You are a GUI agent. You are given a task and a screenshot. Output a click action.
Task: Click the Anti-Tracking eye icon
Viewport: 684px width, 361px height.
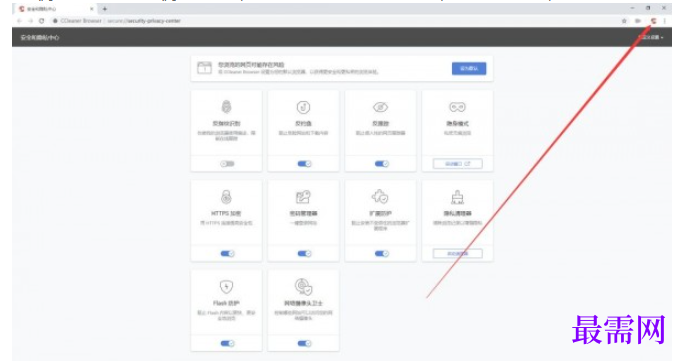click(x=380, y=107)
